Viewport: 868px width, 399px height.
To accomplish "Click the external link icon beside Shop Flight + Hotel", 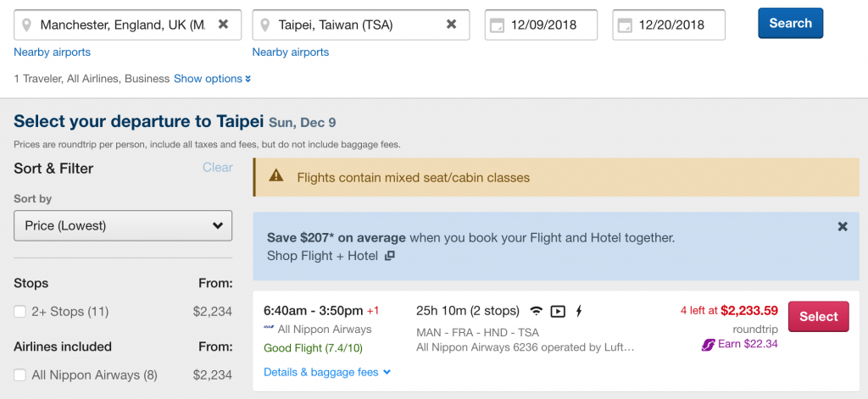I will pyautogui.click(x=390, y=256).
